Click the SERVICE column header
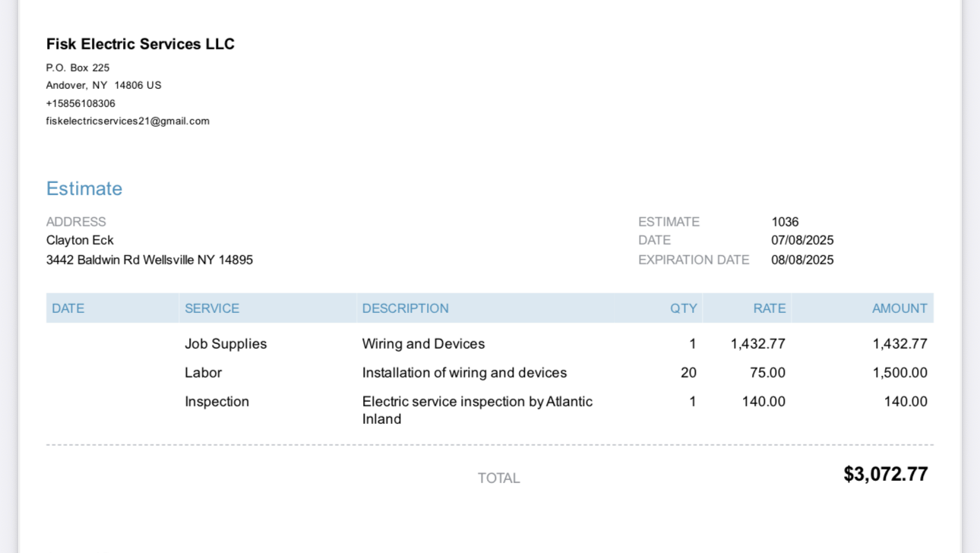This screenshot has height=553, width=980. point(212,308)
